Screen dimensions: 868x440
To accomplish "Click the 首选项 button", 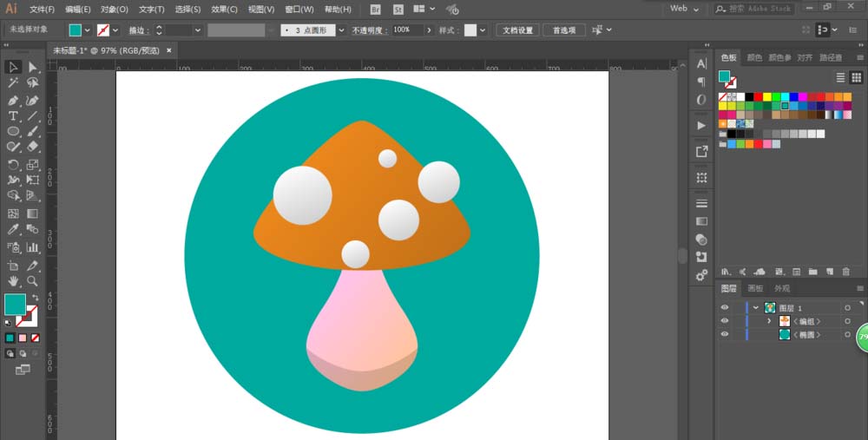I will [563, 30].
